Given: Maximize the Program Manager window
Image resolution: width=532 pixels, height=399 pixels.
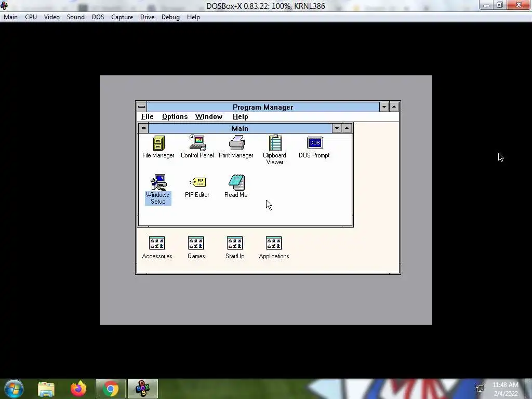Looking at the screenshot, I should 394,107.
